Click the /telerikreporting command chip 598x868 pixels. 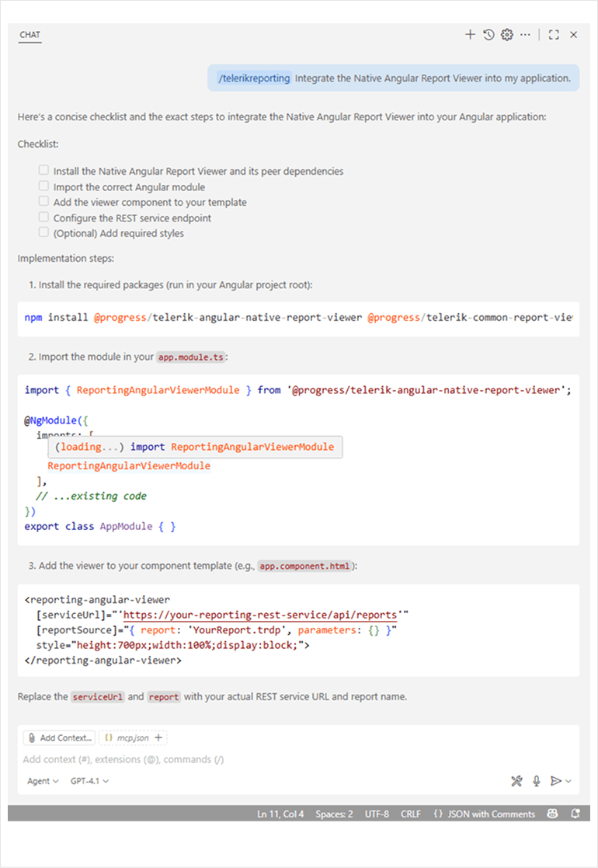255,78
